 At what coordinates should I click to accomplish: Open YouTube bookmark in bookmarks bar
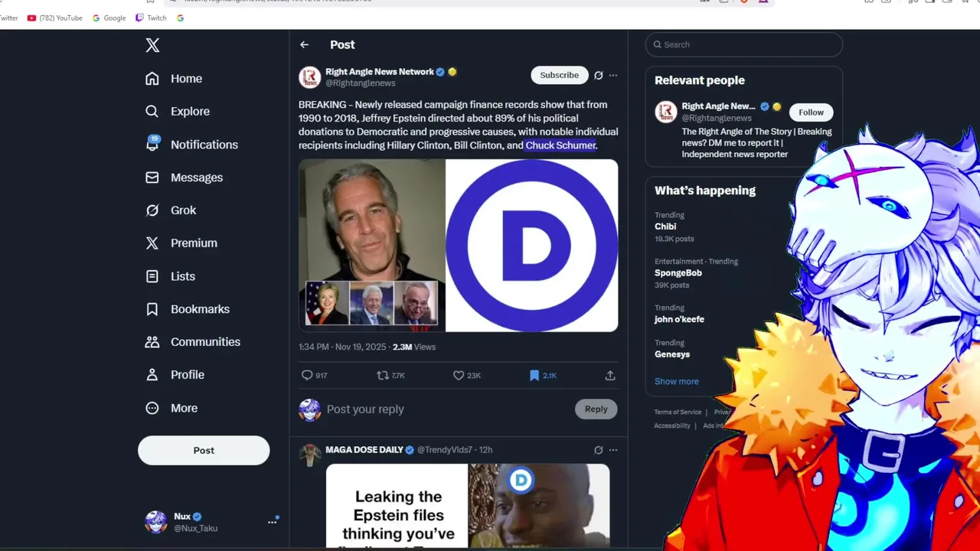tap(54, 18)
